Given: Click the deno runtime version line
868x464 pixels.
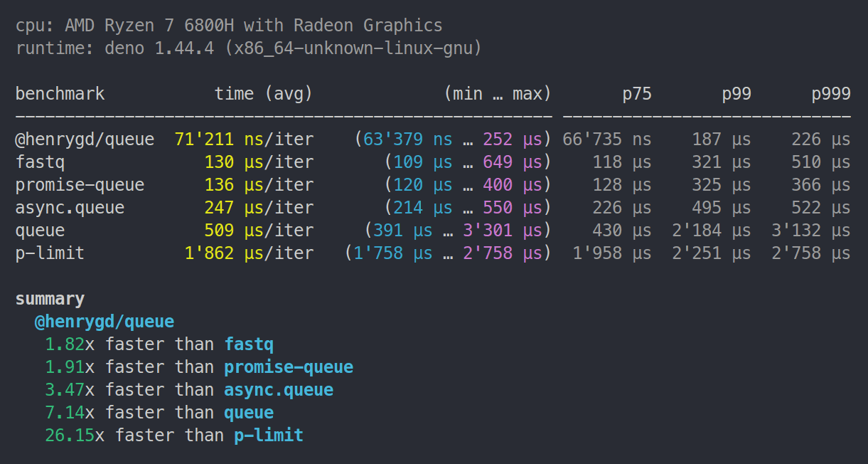Looking at the screenshot, I should pyautogui.click(x=249, y=49).
